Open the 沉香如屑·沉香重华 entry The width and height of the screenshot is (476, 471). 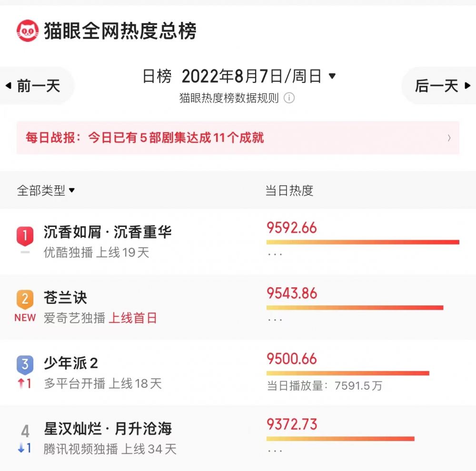click(x=108, y=232)
